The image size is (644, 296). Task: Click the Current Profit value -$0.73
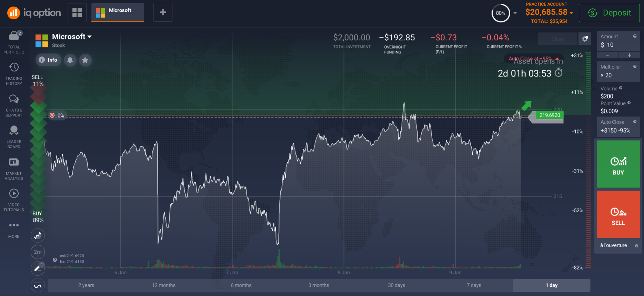[444, 37]
